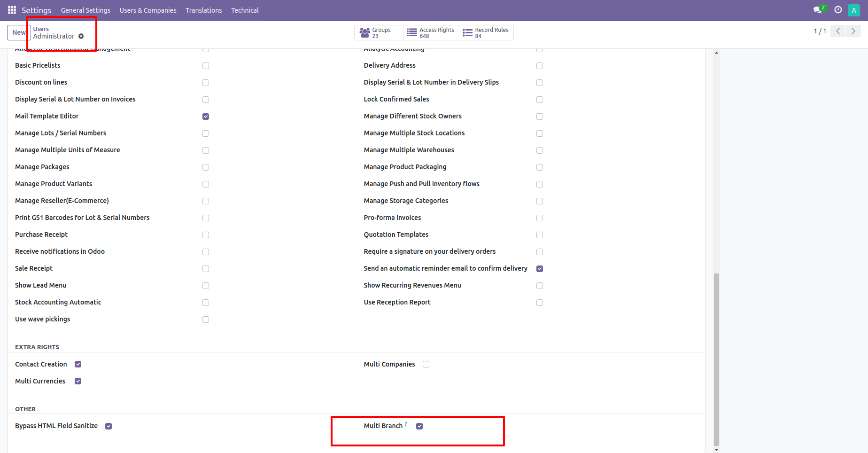Open the apps grid menu icon

11,10
